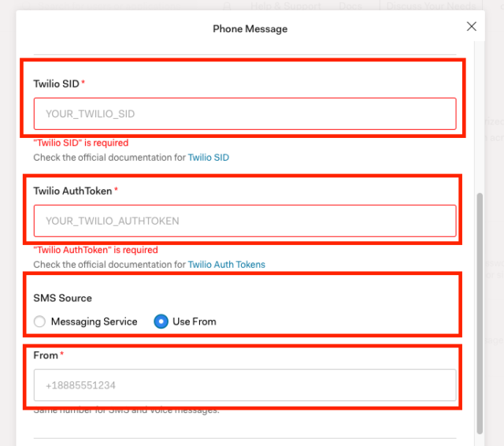504x446 pixels.
Task: Open the Twilio SID documentation link
Action: point(208,158)
